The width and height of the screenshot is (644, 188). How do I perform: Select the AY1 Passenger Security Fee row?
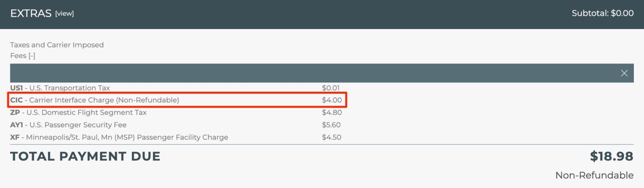pos(68,125)
